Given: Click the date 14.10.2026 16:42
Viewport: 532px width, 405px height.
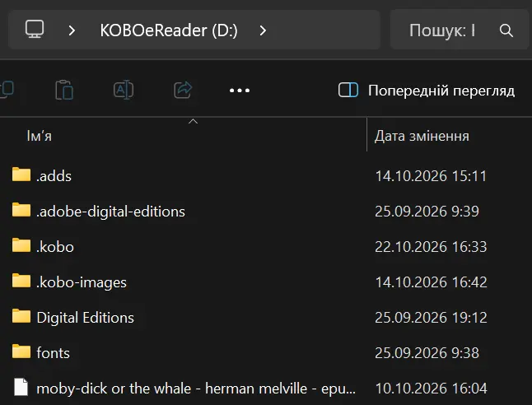Looking at the screenshot, I should [431, 282].
